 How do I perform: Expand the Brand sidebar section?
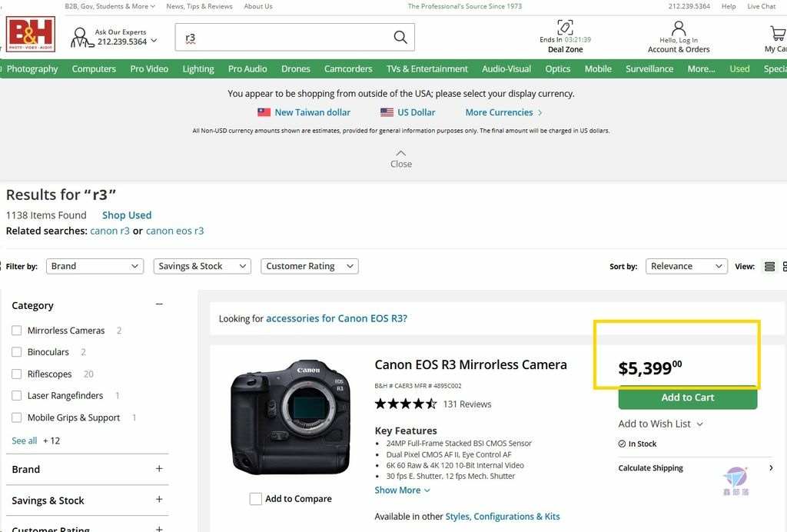pos(159,468)
